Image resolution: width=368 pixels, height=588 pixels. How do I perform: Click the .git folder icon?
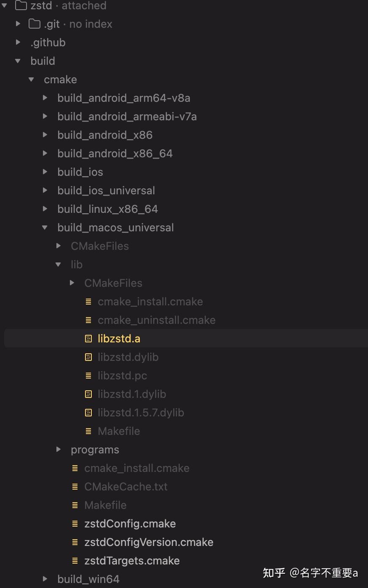[35, 24]
